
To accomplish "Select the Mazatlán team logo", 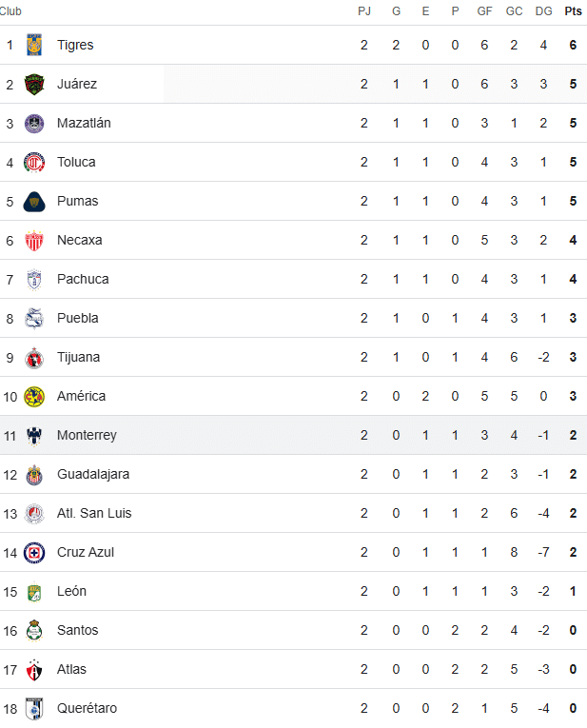I will 34,123.
